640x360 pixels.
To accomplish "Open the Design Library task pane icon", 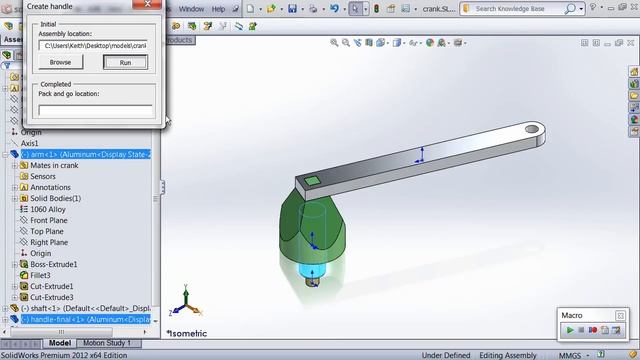I will (634, 84).
